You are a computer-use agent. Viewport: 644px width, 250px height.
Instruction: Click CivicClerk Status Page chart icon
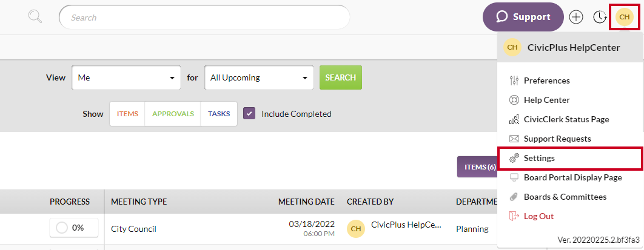pyautogui.click(x=514, y=119)
